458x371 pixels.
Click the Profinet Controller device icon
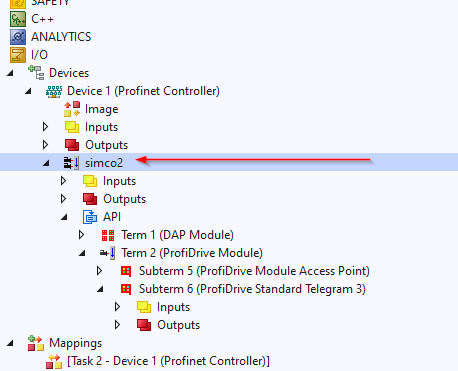[x=54, y=91]
